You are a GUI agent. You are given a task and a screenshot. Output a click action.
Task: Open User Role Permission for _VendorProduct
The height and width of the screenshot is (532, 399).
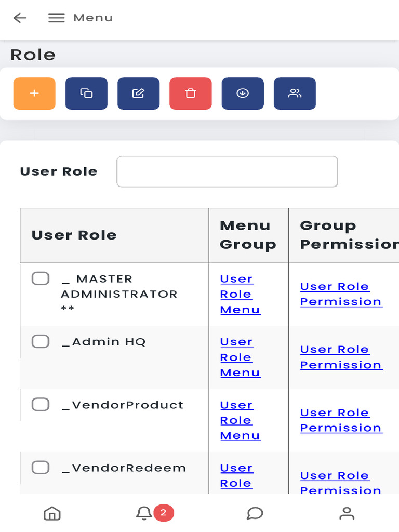[x=341, y=420]
